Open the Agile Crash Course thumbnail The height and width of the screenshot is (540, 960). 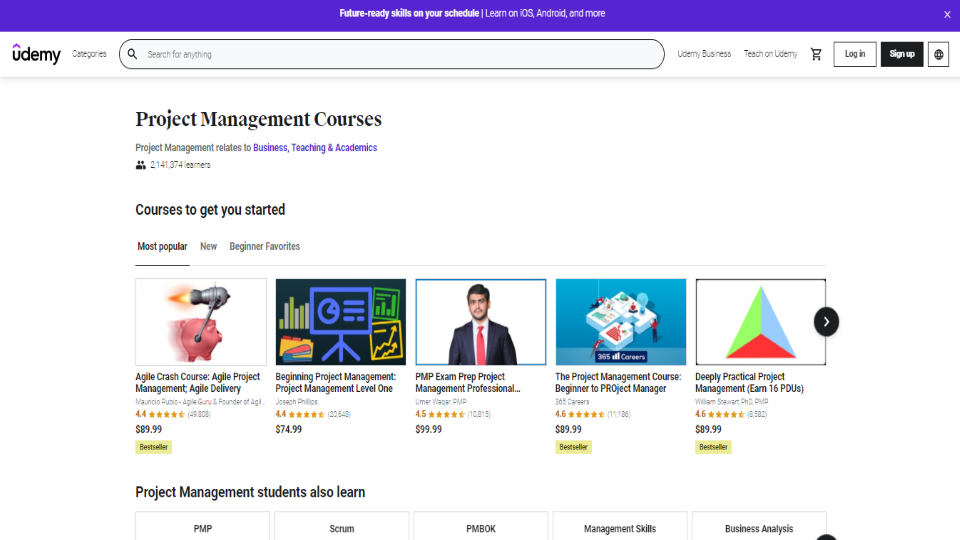[201, 322]
